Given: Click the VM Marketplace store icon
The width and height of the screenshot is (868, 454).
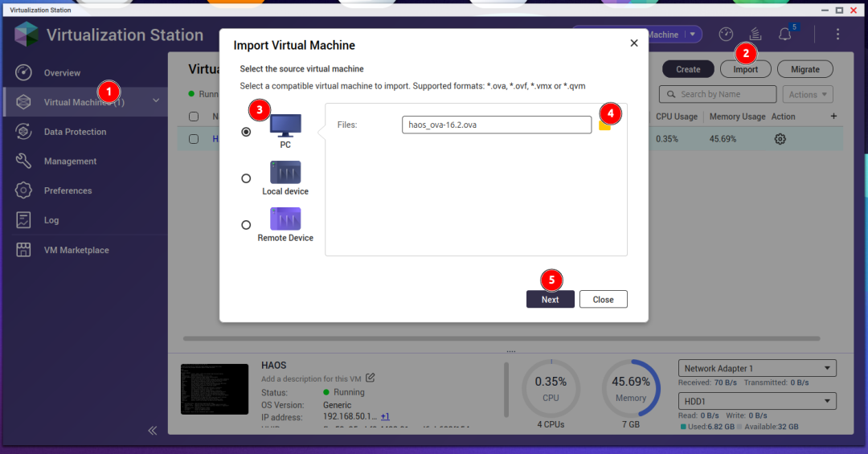Looking at the screenshot, I should click(x=23, y=250).
